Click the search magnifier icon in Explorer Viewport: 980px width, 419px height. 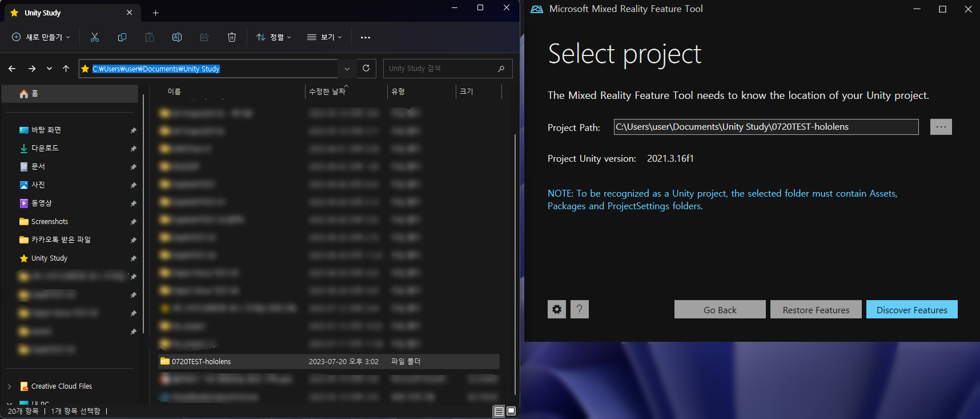[x=501, y=69]
